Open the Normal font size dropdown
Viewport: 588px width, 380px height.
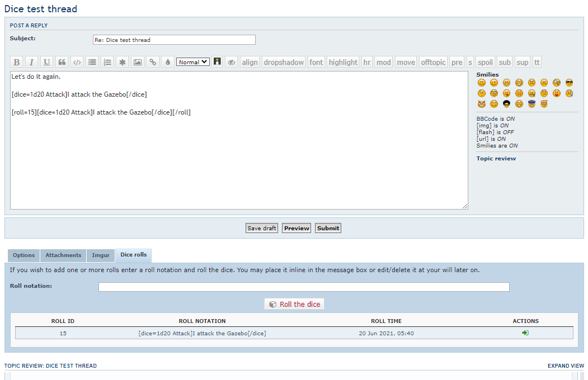(193, 62)
